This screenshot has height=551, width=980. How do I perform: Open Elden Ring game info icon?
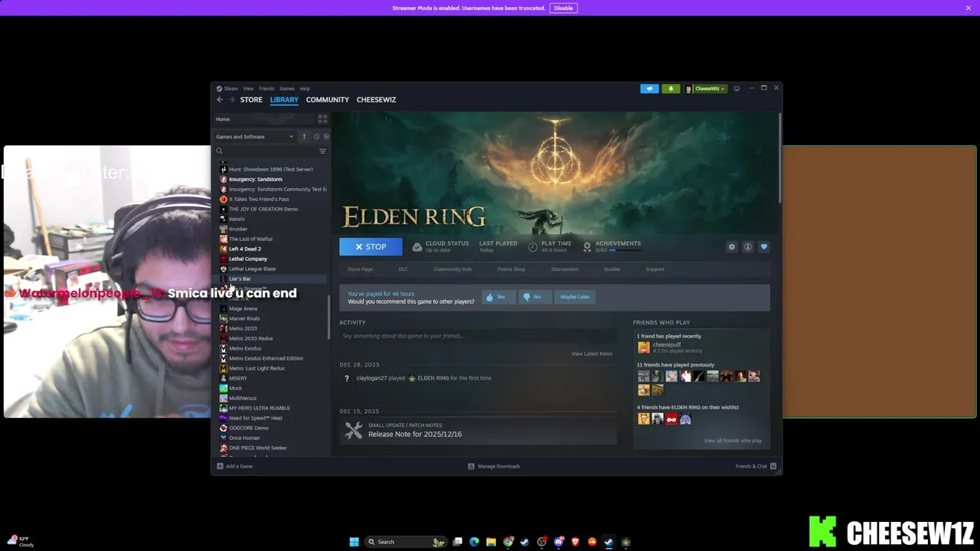(x=748, y=247)
